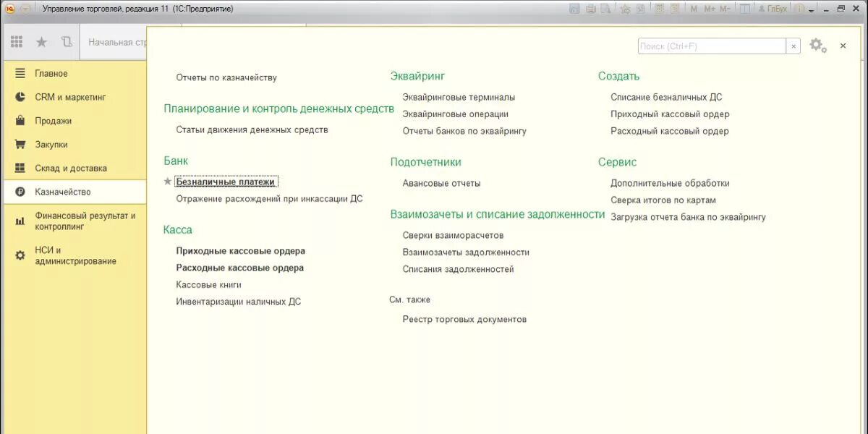Open the History scroll icon
The height and width of the screenshot is (434, 868).
pyautogui.click(x=67, y=42)
